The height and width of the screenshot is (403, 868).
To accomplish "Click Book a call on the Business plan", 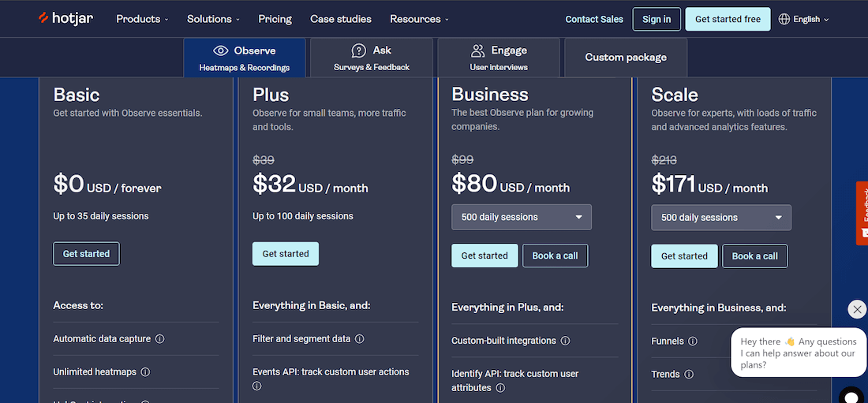I will [556, 256].
